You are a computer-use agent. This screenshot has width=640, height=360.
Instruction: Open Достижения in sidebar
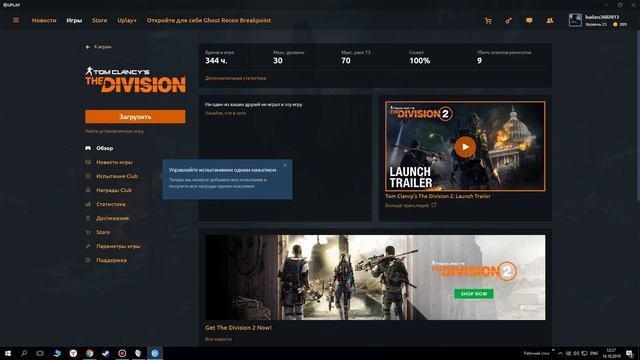click(112, 218)
